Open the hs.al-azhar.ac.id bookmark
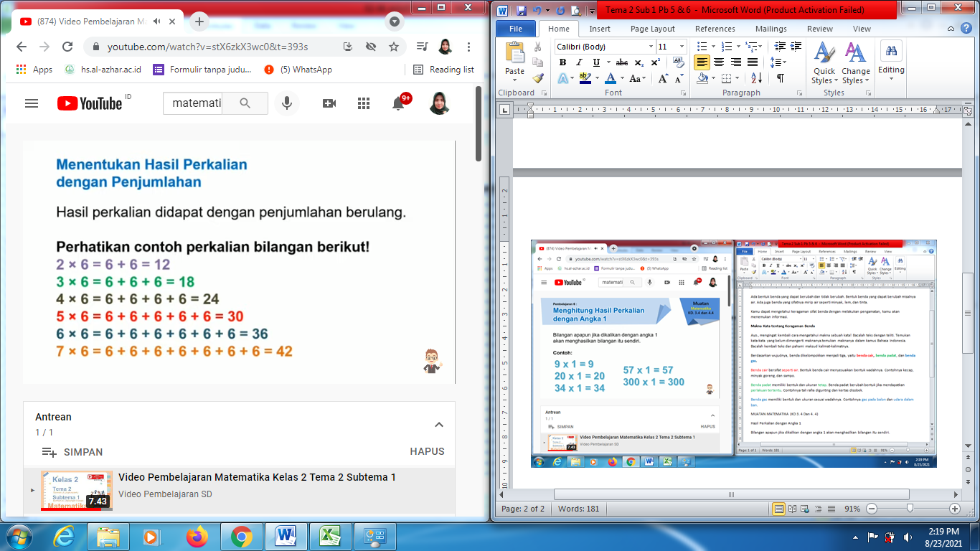 point(103,70)
